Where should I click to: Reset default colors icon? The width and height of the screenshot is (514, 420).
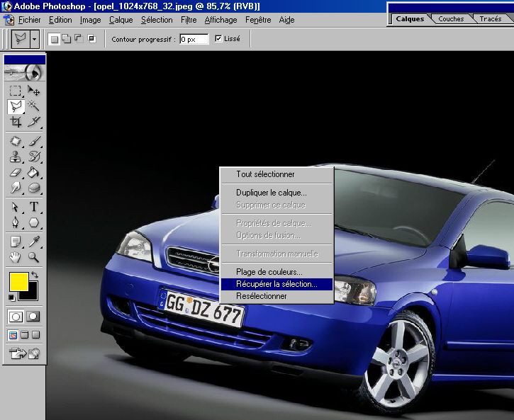click(x=11, y=297)
